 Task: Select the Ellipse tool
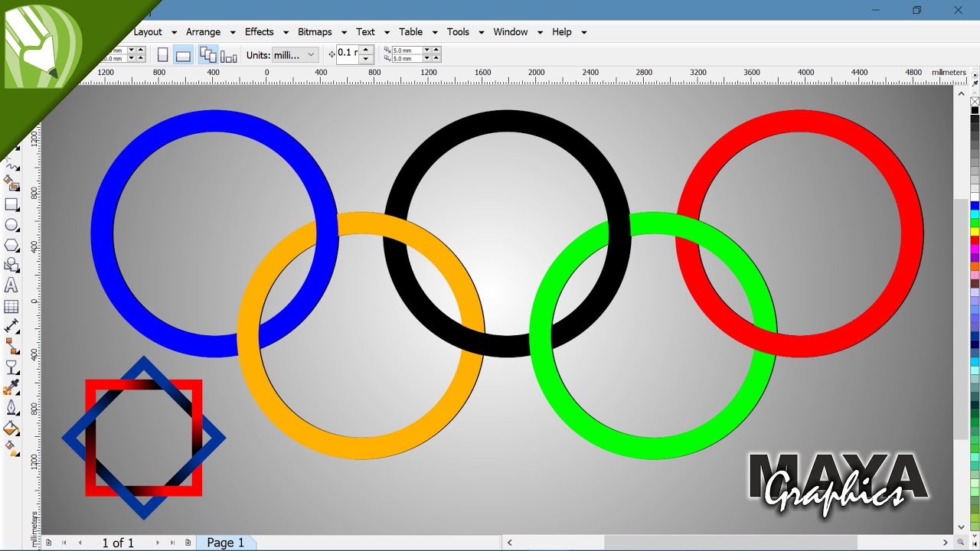point(12,225)
